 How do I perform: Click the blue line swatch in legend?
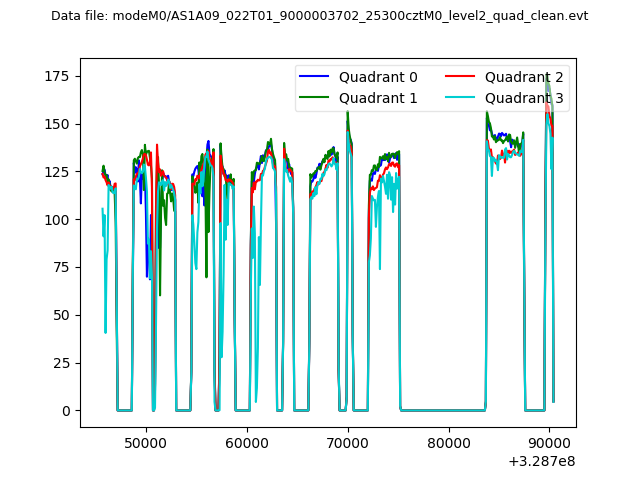coord(316,78)
